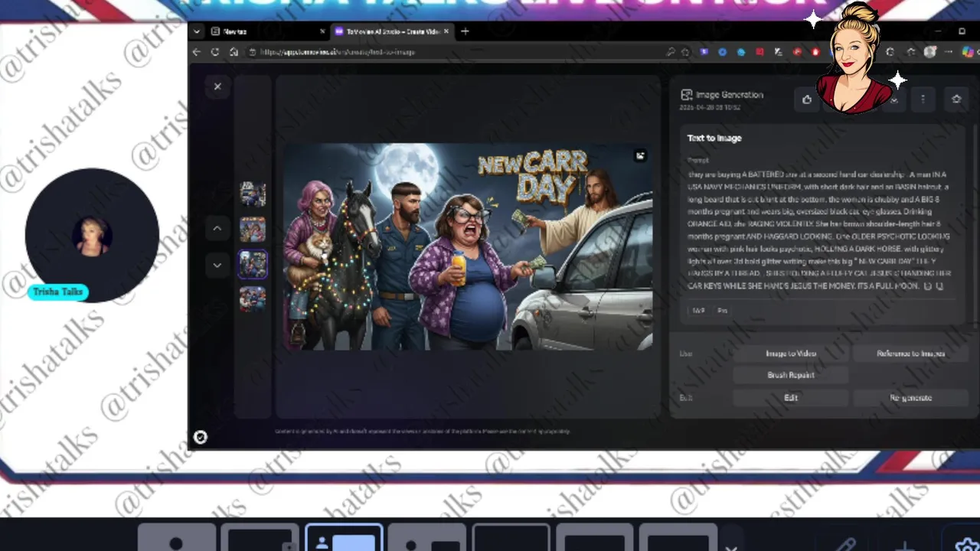Select the highlighted screen-share layout

(x=344, y=538)
